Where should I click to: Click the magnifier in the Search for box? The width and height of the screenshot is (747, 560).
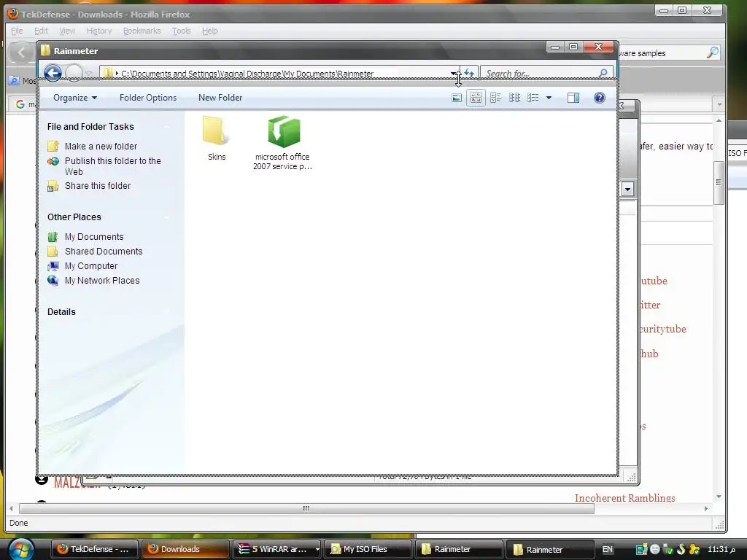603,74
